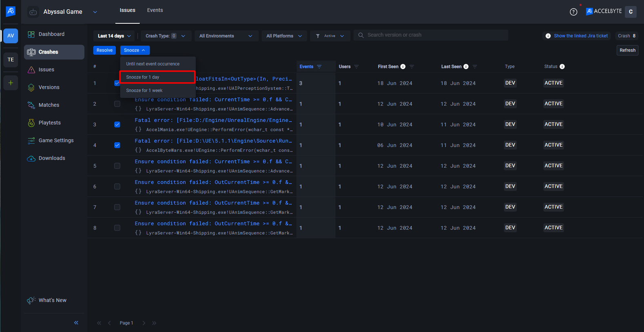
Task: Check the checkbox in row 6
Action: 117,186
